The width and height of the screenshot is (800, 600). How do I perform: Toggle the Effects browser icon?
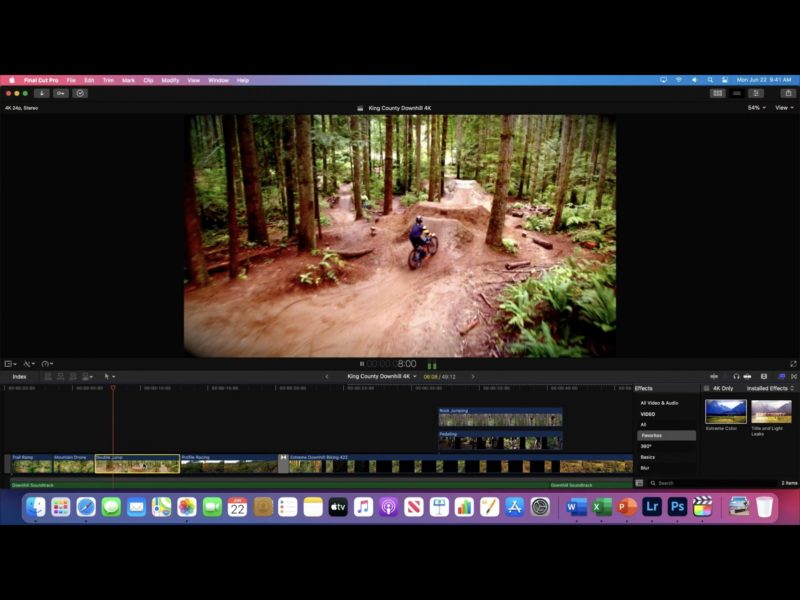(x=782, y=377)
